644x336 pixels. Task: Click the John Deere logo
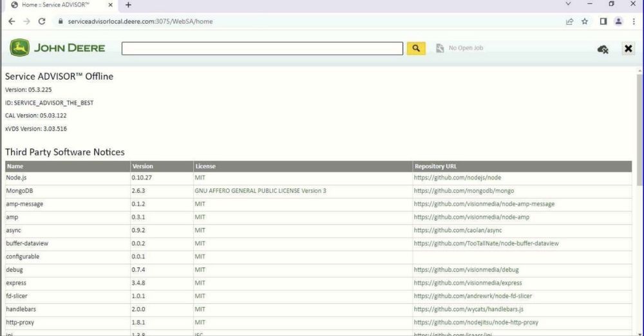tap(57, 48)
